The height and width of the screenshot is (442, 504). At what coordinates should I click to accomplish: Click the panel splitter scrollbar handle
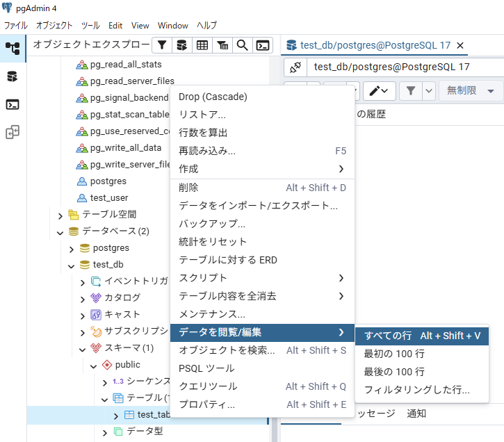(x=274, y=430)
